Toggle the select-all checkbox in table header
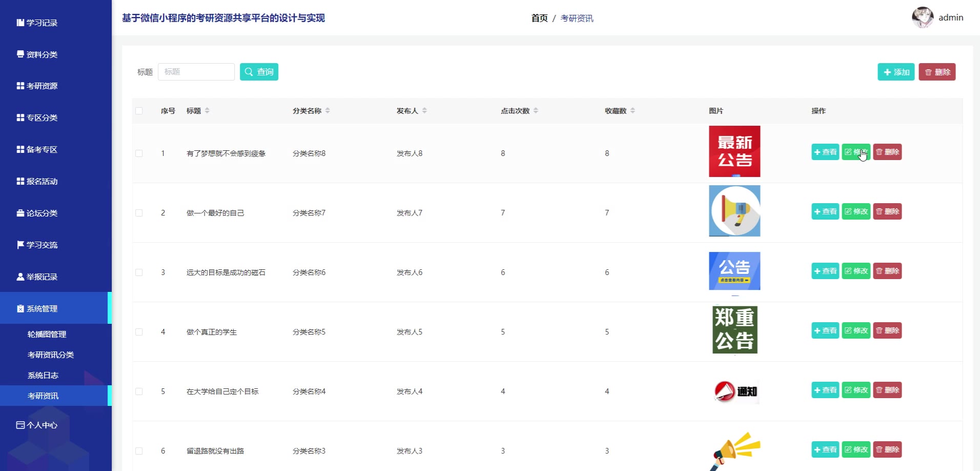 [x=139, y=111]
